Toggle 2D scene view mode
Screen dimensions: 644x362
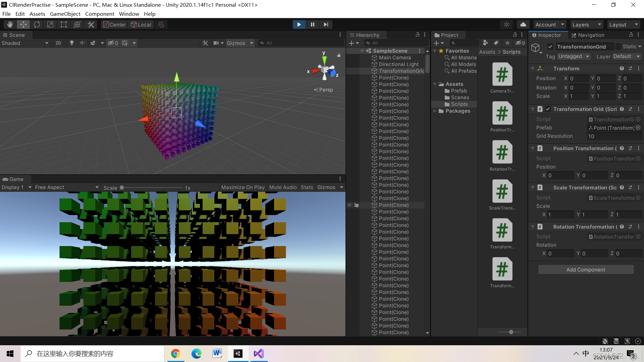pos(58,43)
